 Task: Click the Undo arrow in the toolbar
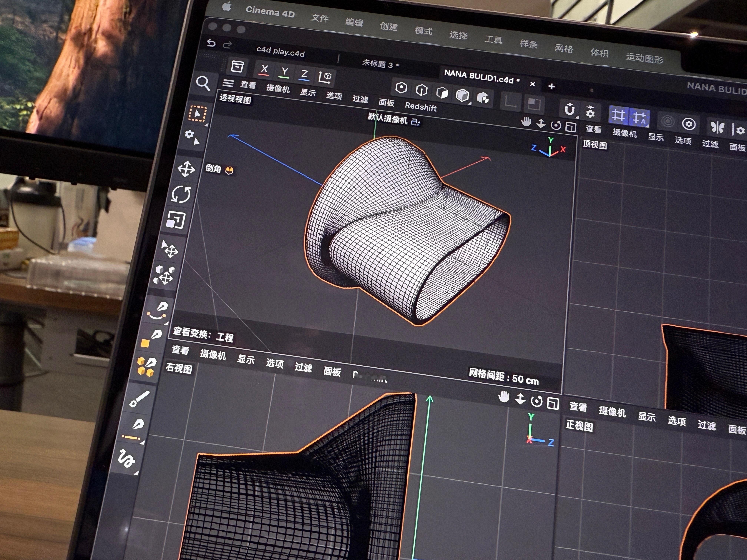pos(211,43)
